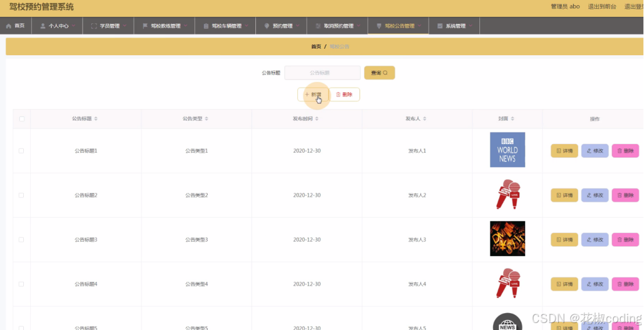
Task: Click the 公告类型1 cell
Action: coord(197,151)
